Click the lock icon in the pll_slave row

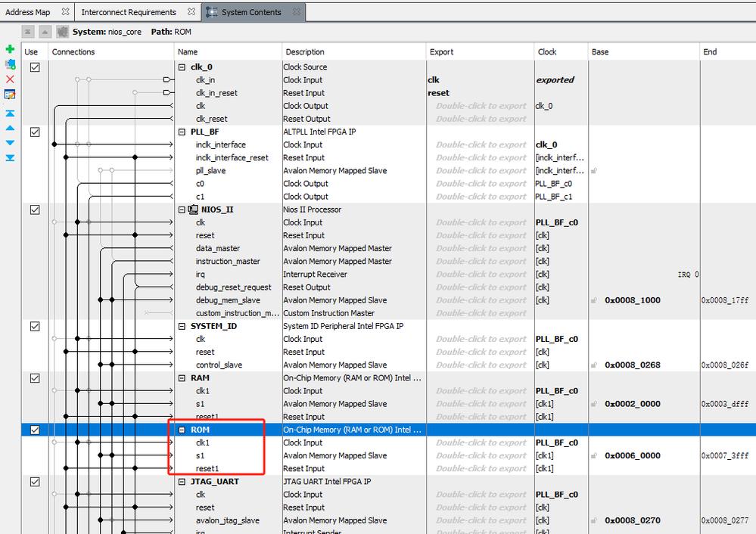tap(594, 171)
